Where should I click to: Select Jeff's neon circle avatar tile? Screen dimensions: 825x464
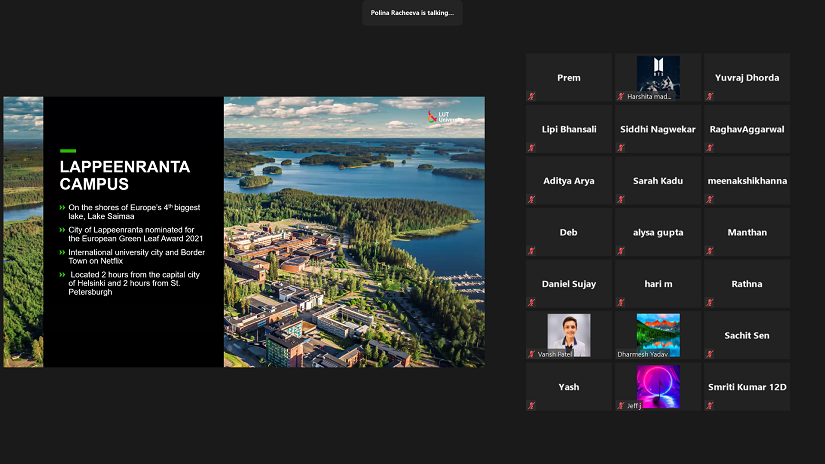point(658,384)
